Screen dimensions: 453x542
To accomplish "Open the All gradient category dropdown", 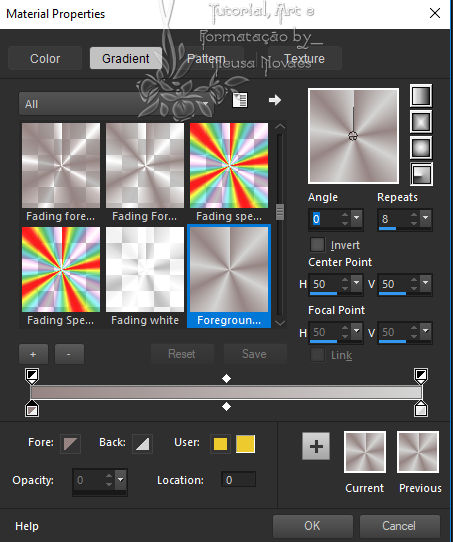I will [117, 103].
